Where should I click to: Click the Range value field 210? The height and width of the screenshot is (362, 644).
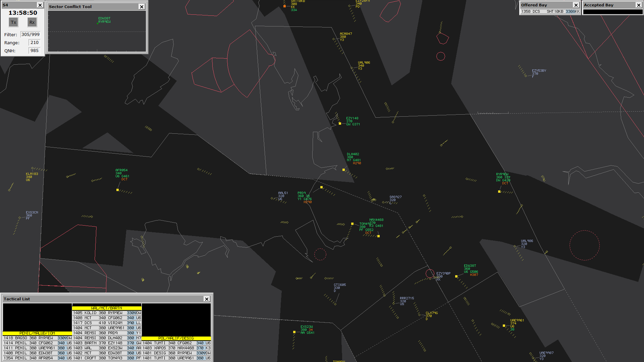click(x=34, y=43)
